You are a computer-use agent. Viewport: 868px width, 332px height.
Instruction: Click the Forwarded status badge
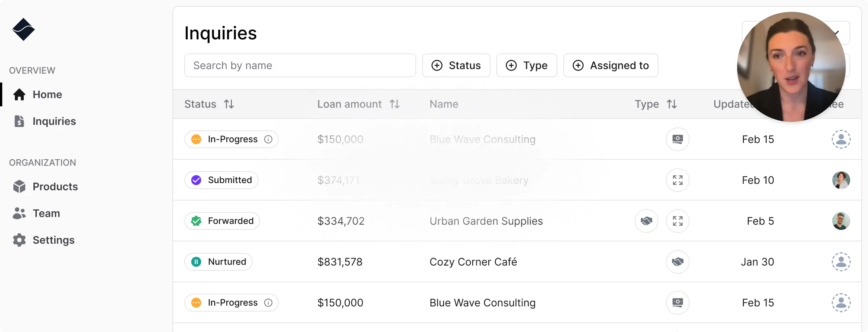coord(222,221)
